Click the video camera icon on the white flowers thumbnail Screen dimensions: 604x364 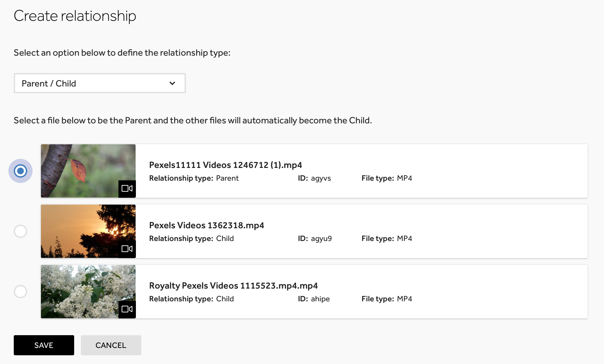coord(127,309)
